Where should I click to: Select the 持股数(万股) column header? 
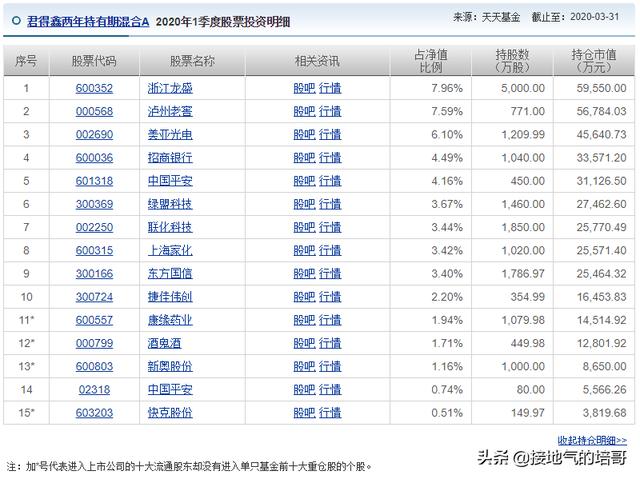(512, 61)
